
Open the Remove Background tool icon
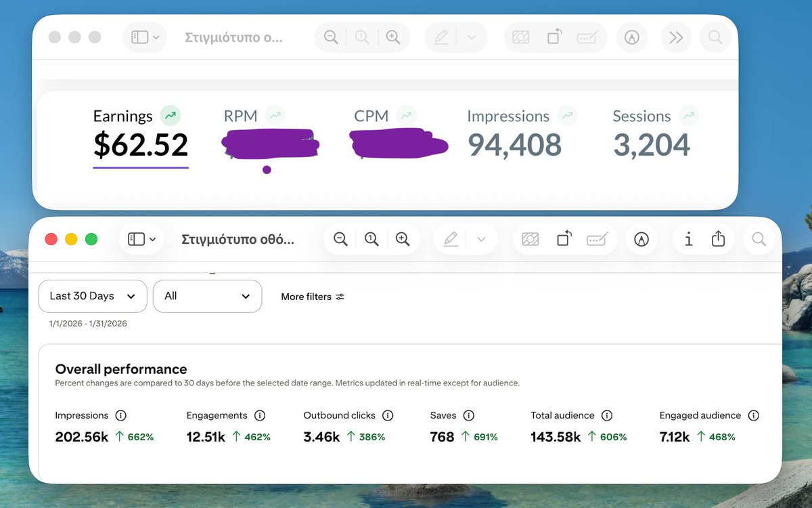coord(530,239)
